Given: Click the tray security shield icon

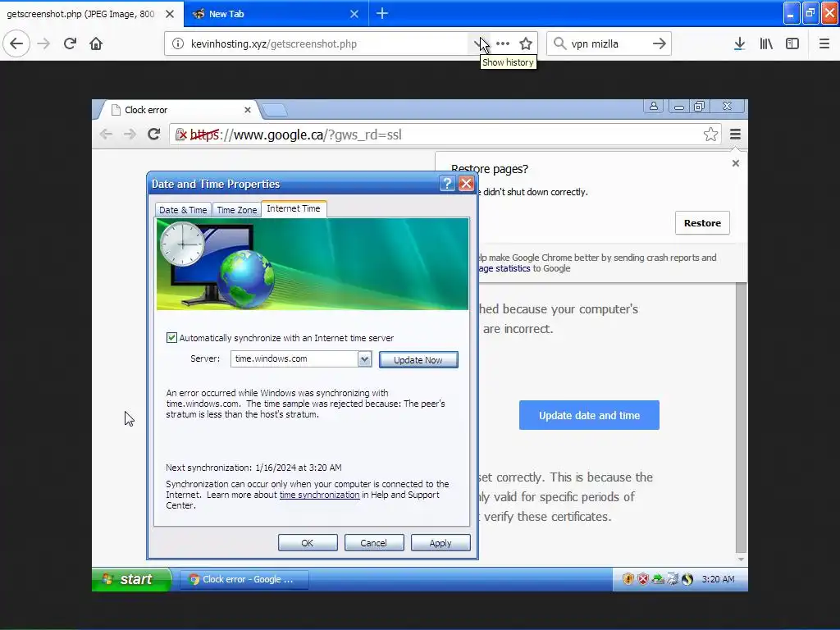Looking at the screenshot, I should click(628, 579).
